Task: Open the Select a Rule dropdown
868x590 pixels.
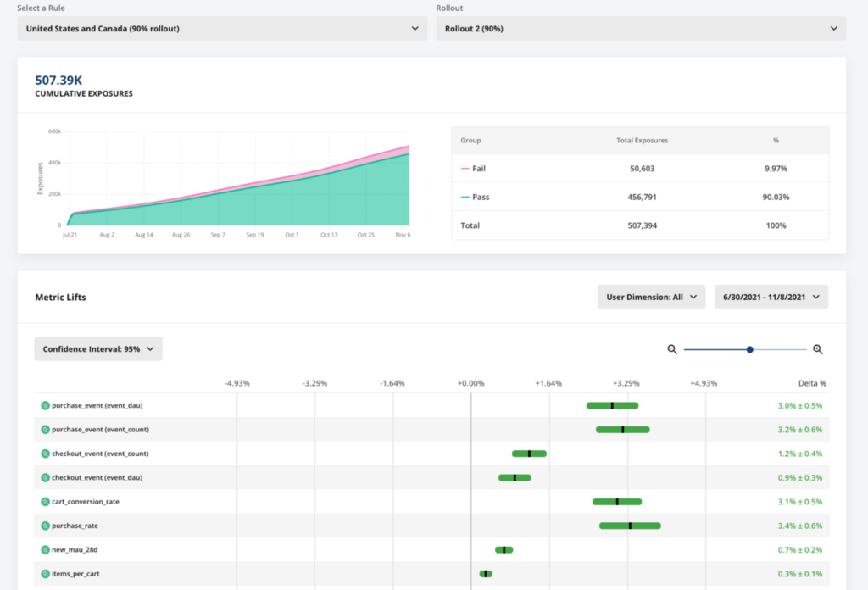Action: pyautogui.click(x=222, y=28)
